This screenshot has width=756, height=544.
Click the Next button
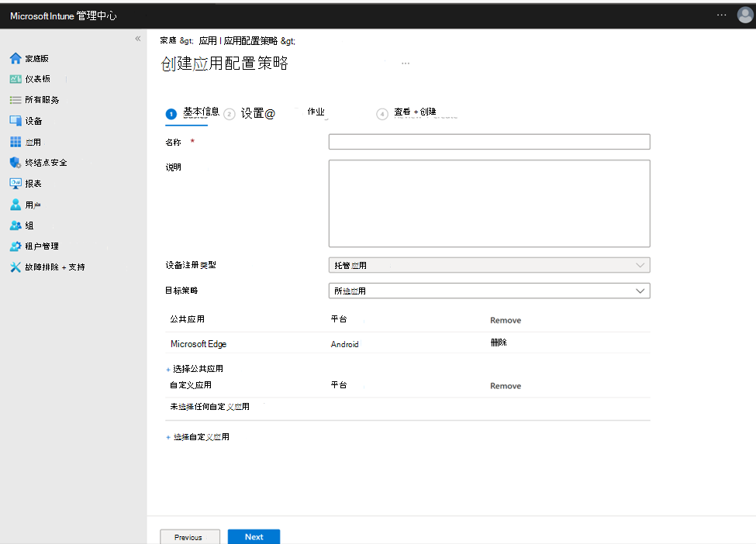coord(254,537)
